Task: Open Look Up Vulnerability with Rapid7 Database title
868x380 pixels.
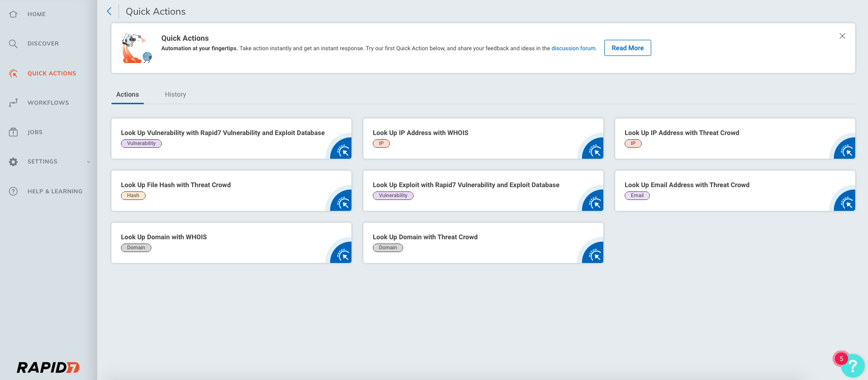Action: pos(223,133)
